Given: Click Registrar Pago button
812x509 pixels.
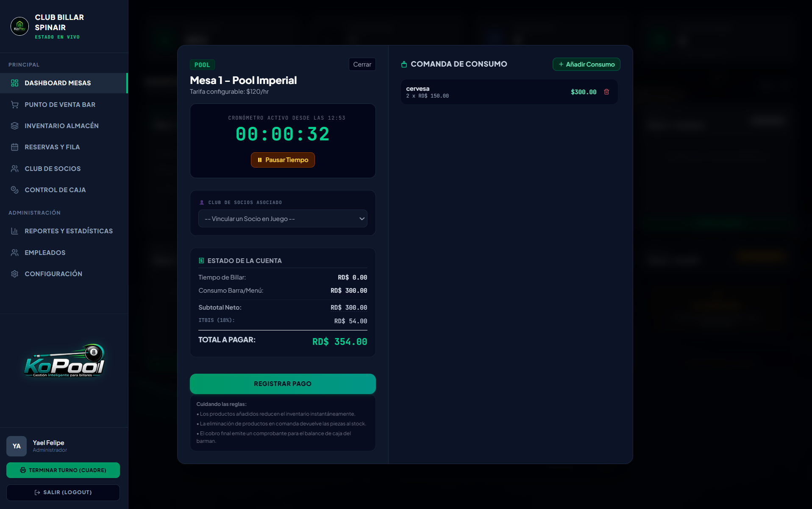Looking at the screenshot, I should pyautogui.click(x=283, y=384).
